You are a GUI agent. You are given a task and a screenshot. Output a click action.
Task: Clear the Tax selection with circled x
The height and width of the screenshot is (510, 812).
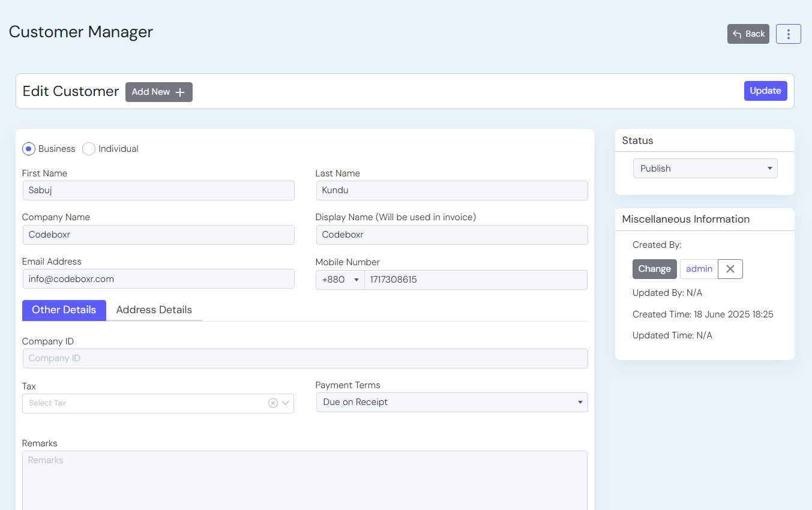click(272, 403)
